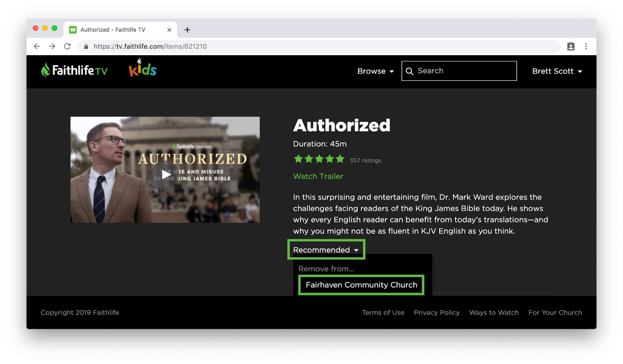
Task: Open the browser three-dot menu
Action: pyautogui.click(x=586, y=46)
